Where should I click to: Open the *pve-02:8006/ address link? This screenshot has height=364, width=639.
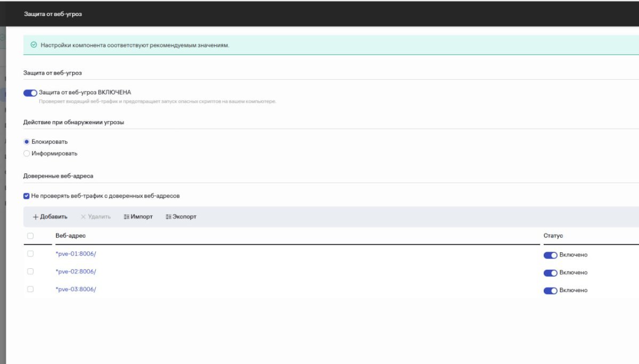click(x=76, y=271)
